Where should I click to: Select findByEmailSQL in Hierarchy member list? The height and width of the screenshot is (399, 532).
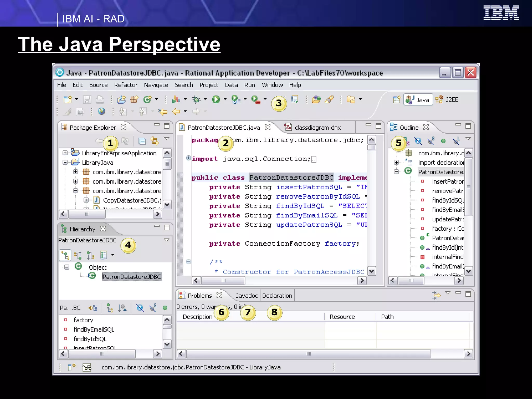(94, 329)
